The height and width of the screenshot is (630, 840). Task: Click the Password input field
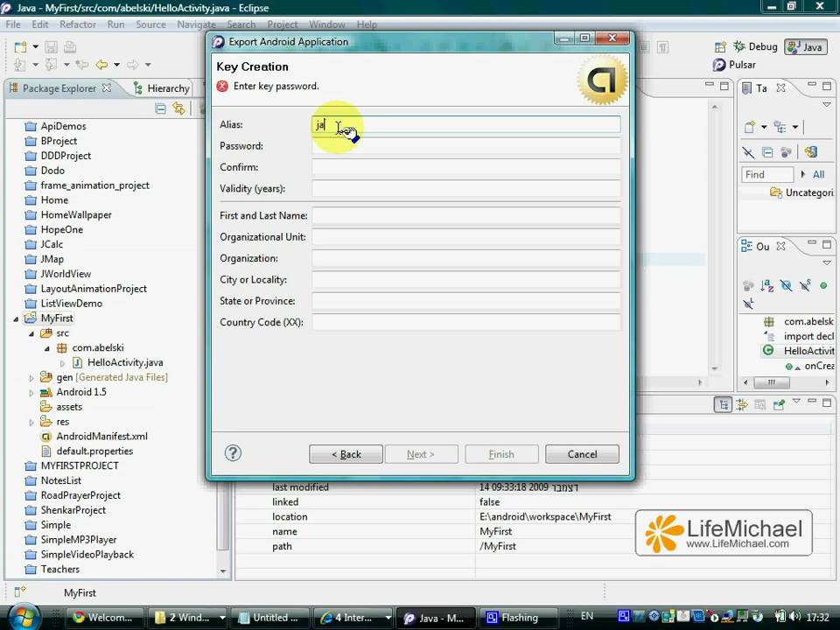(466, 146)
